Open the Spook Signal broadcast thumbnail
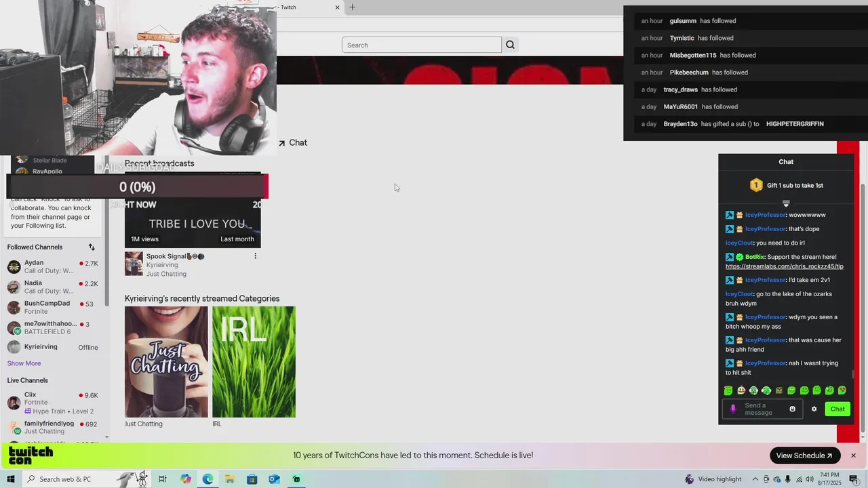The image size is (868, 488). [x=193, y=209]
